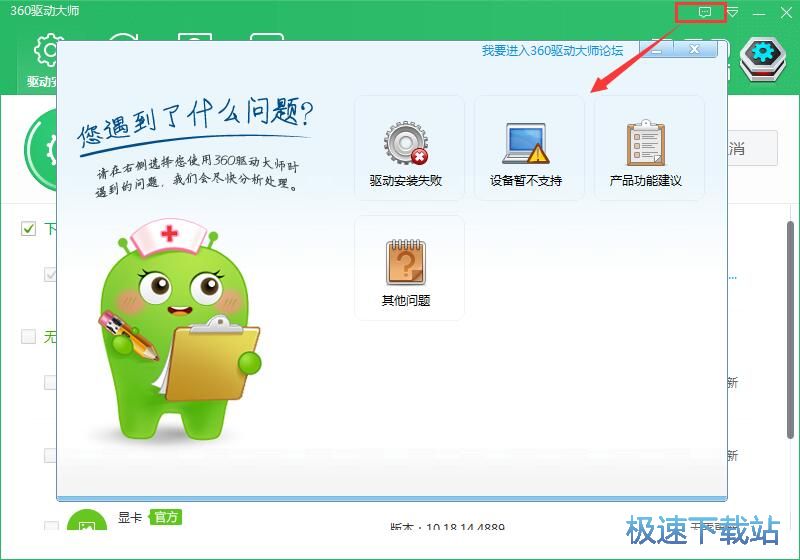This screenshot has height=560, width=800.
Task: Click the 官方 green badge
Action: (x=166, y=517)
